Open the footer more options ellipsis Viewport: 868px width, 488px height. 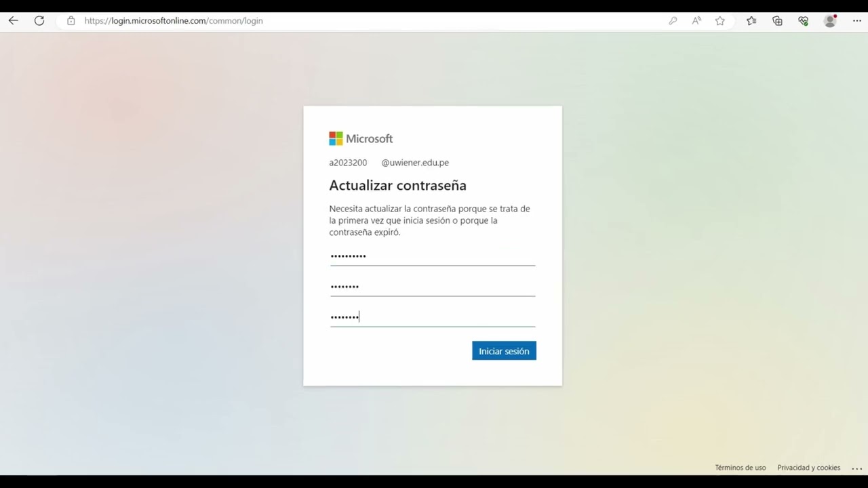point(856,468)
